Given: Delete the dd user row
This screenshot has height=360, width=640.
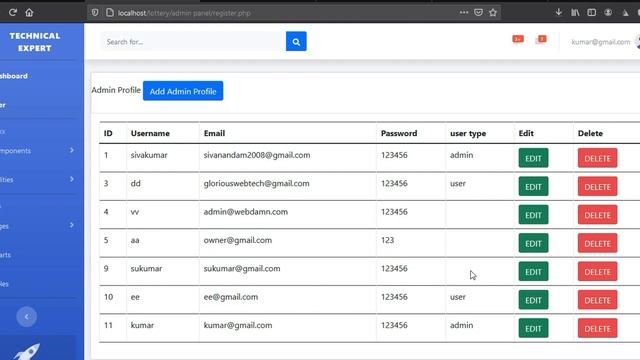Looking at the screenshot, I should 597,187.
